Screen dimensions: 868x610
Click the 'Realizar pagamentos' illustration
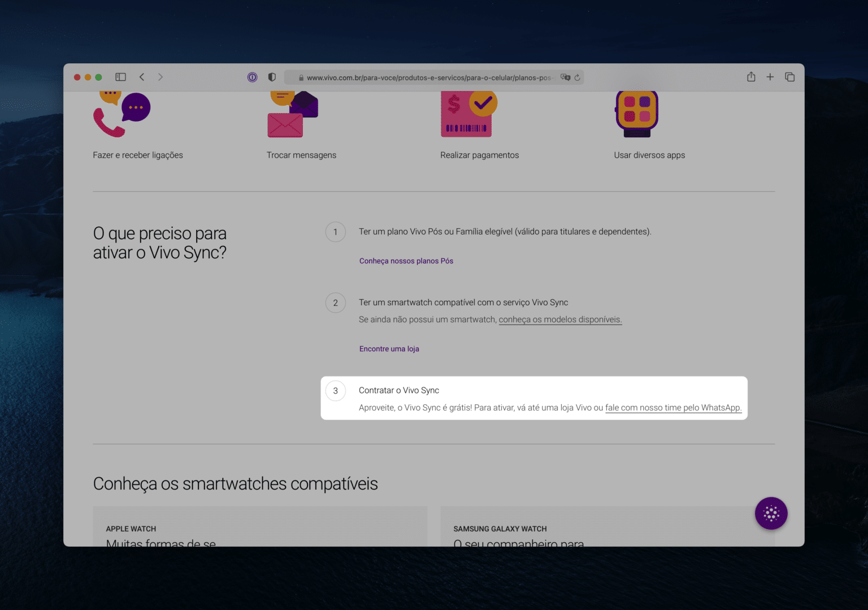[467, 114]
